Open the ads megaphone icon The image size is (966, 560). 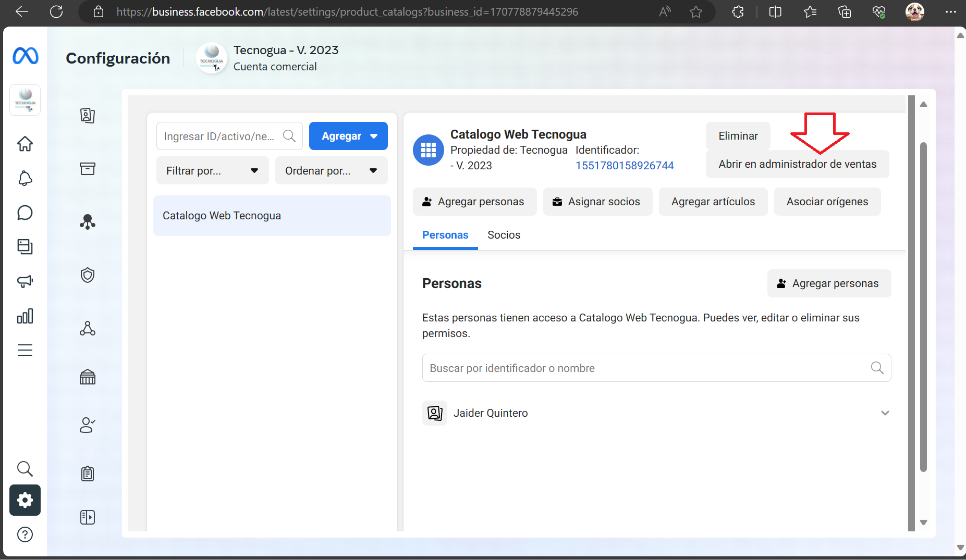[x=25, y=281]
